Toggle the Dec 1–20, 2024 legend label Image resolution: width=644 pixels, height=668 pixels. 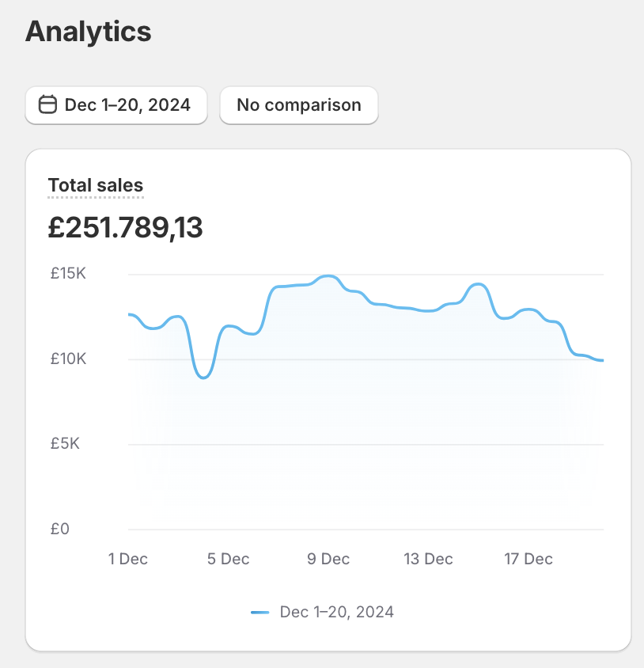336,612
